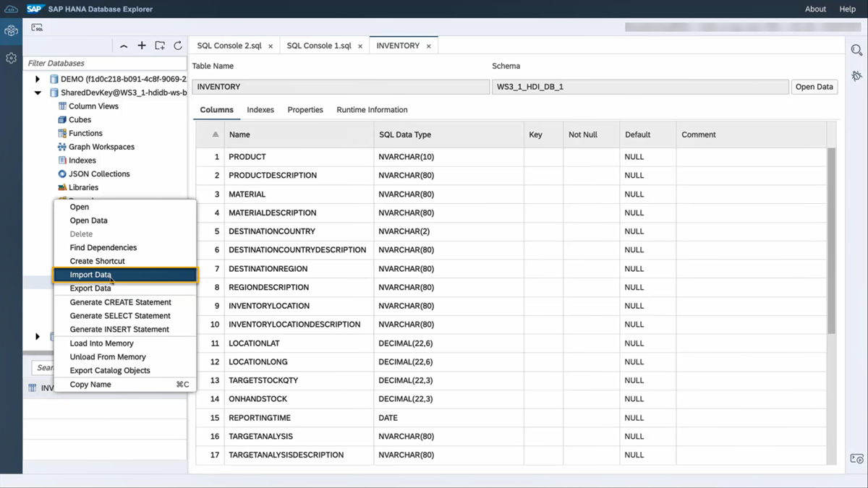Click the Name column header
Screen dimensions: 868x488
pos(299,134)
